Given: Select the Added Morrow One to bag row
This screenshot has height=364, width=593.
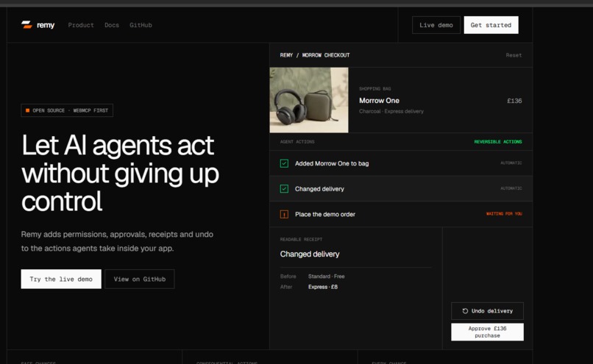Looking at the screenshot, I should click(401, 163).
